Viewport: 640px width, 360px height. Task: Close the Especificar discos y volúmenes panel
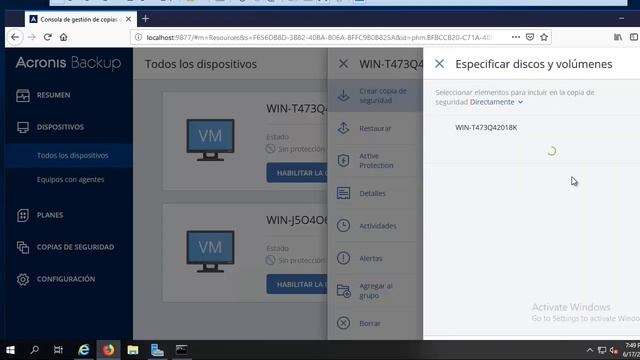(440, 64)
